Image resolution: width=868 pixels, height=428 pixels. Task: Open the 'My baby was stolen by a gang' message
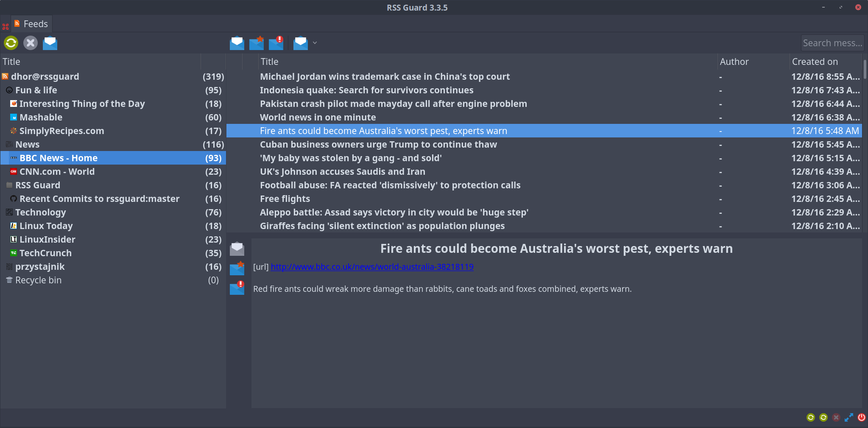point(544,158)
